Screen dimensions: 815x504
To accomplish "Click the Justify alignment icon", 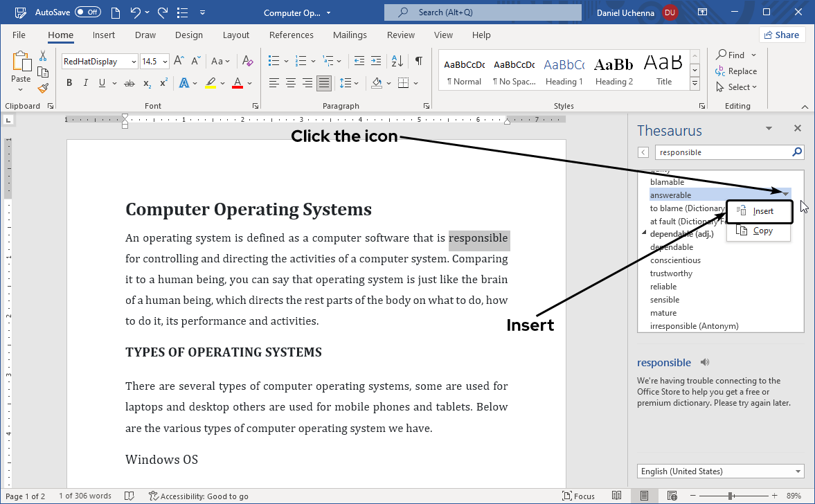I will point(323,83).
